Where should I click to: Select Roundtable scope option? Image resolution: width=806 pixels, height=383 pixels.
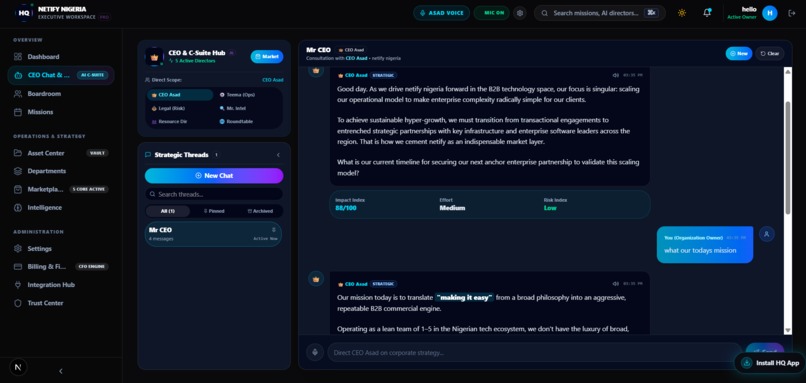pos(236,122)
